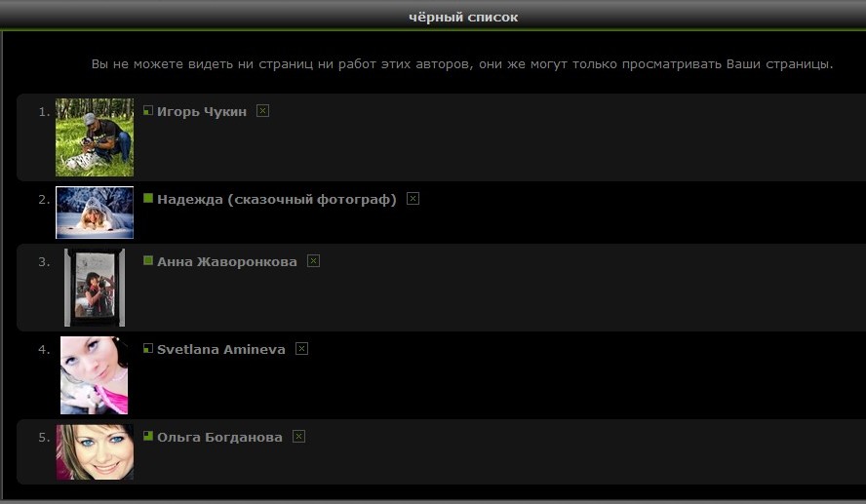Click the avatar thumbnail of Игорь Чукин

point(95,137)
